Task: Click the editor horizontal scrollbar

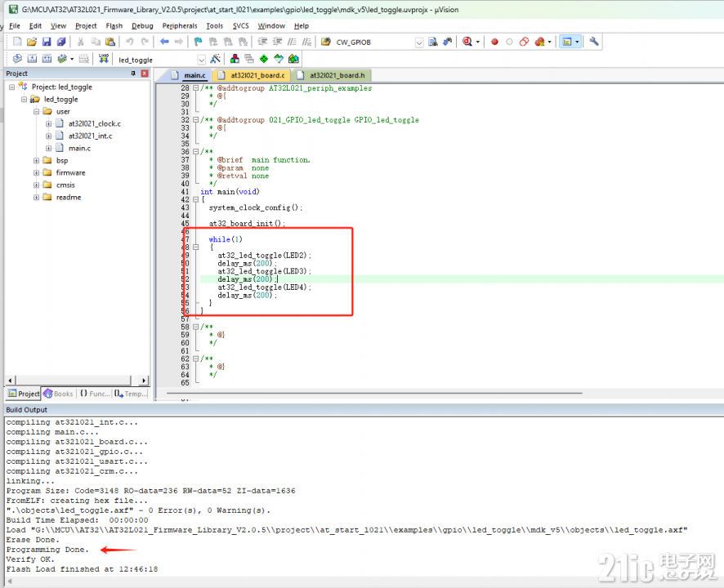Action: click(374, 394)
